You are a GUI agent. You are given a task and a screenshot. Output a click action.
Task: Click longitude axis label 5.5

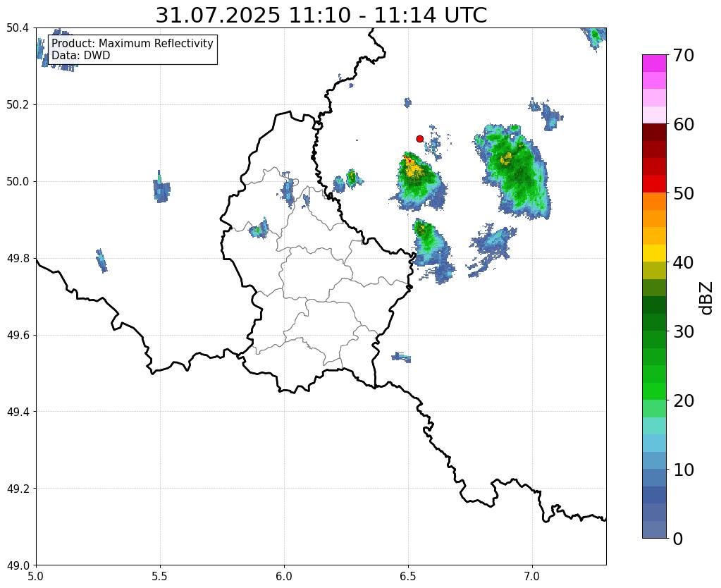pos(160,577)
